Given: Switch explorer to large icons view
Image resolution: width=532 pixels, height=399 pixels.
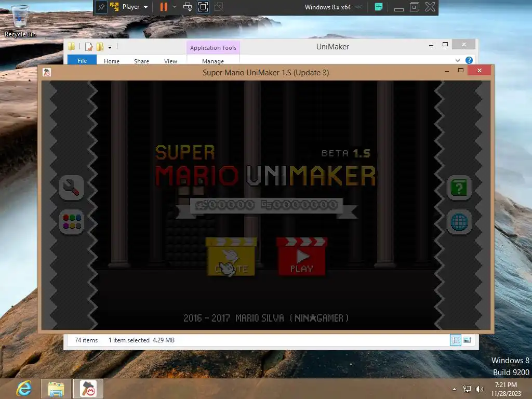Looking at the screenshot, I should [x=467, y=340].
